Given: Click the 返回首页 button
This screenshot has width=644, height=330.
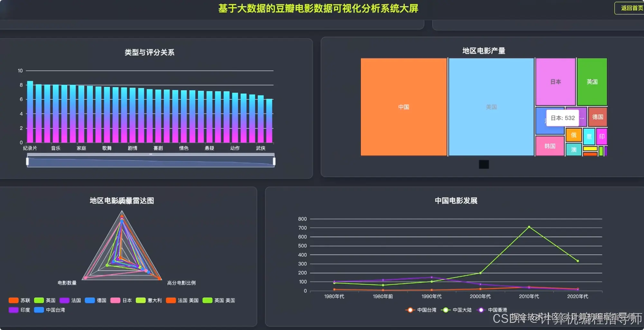Looking at the screenshot, I should 630,8.
